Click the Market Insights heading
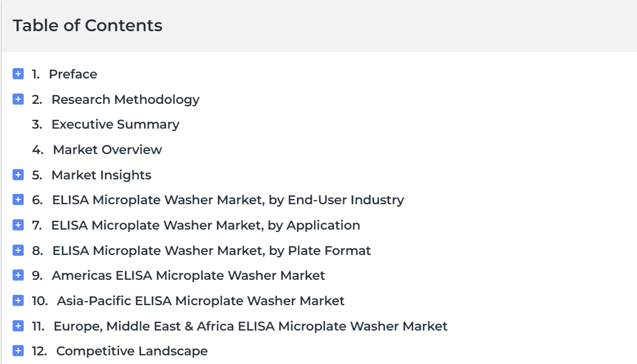Image resolution: width=637 pixels, height=364 pixels. click(x=101, y=175)
